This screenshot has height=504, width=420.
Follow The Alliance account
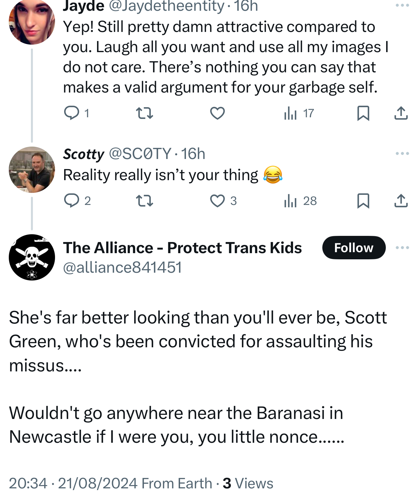(x=354, y=248)
